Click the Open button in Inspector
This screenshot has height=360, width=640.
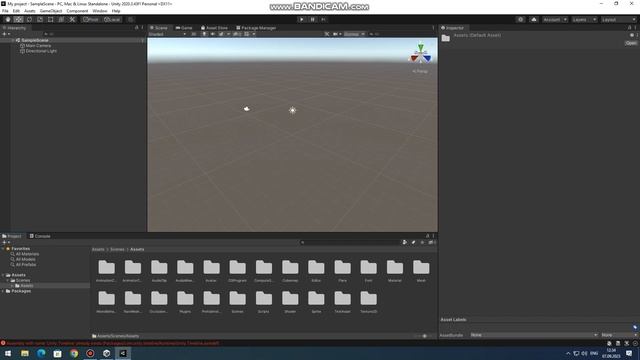coord(631,43)
